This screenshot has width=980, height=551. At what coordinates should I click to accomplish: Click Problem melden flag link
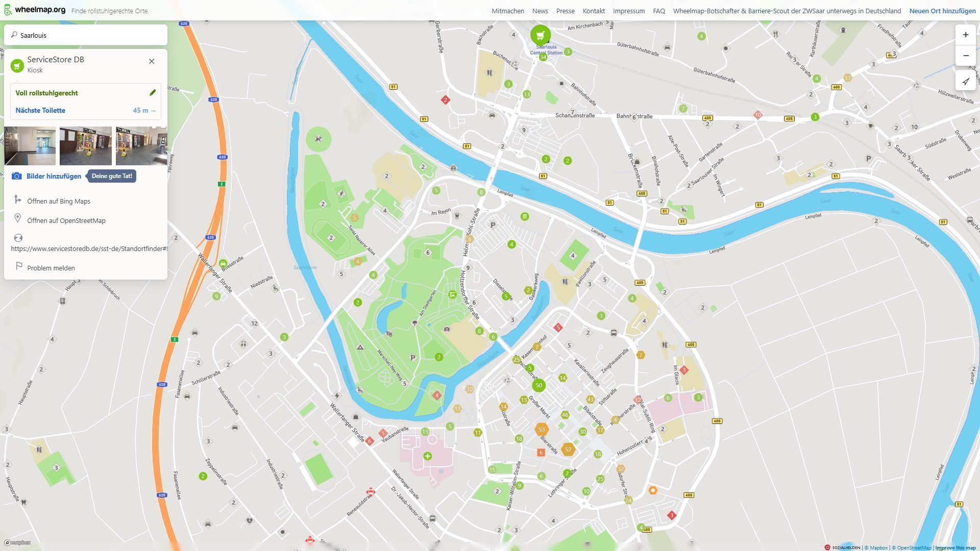point(51,268)
